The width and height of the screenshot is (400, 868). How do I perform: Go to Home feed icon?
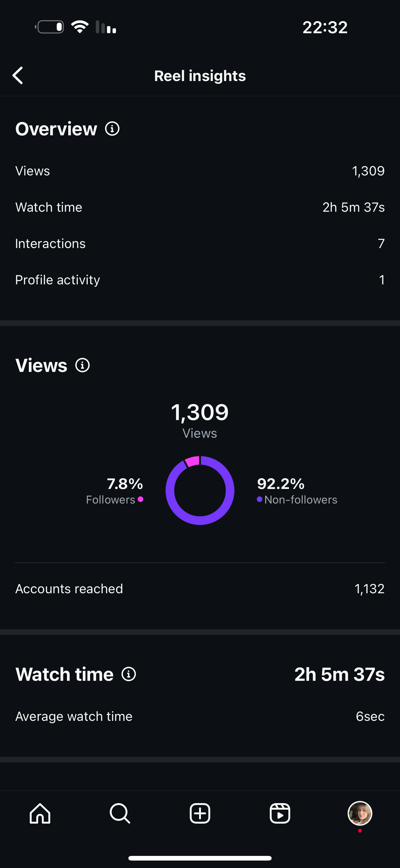click(x=40, y=813)
